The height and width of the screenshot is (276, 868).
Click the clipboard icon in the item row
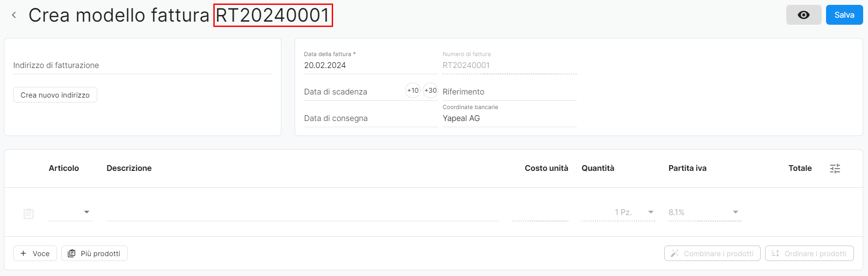pos(29,214)
